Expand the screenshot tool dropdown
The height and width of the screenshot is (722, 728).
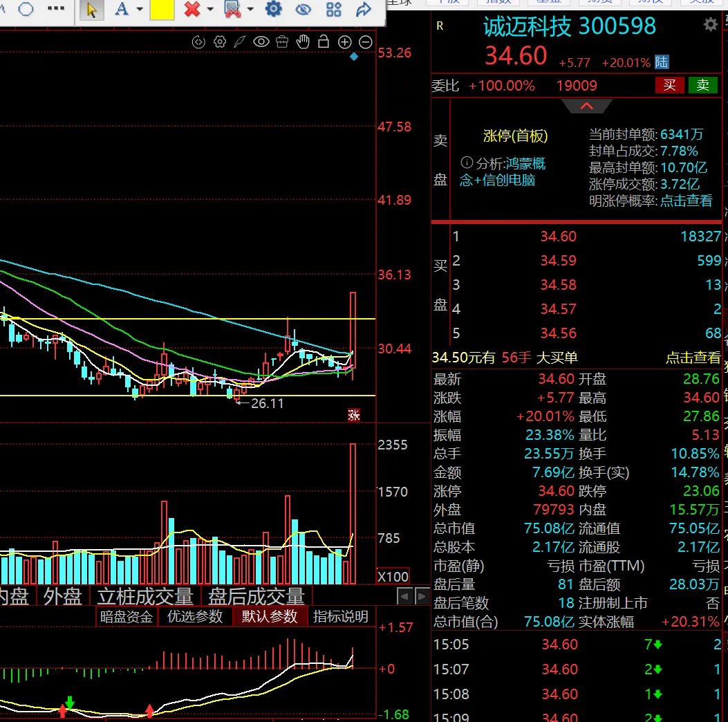250,9
